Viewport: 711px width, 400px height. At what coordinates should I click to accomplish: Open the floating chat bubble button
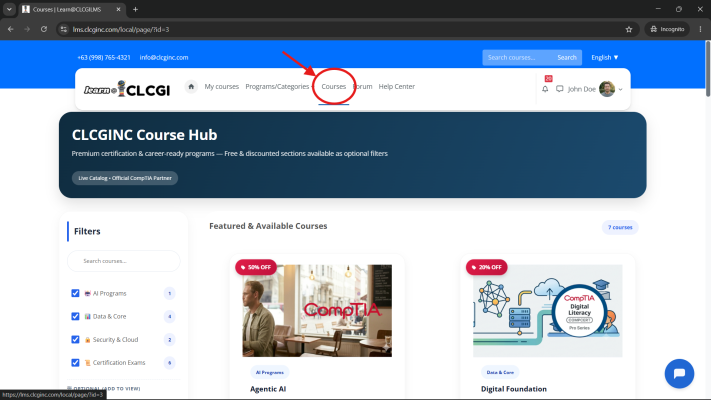click(679, 374)
